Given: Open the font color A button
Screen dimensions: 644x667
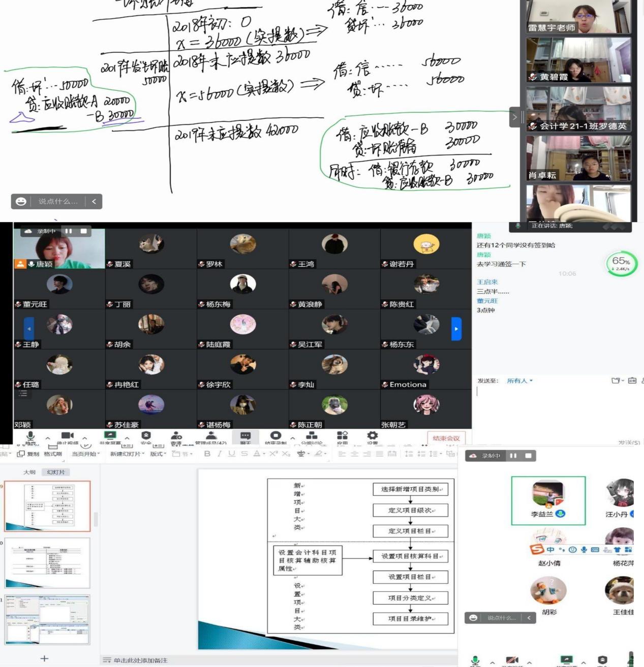Looking at the screenshot, I should click(257, 454).
